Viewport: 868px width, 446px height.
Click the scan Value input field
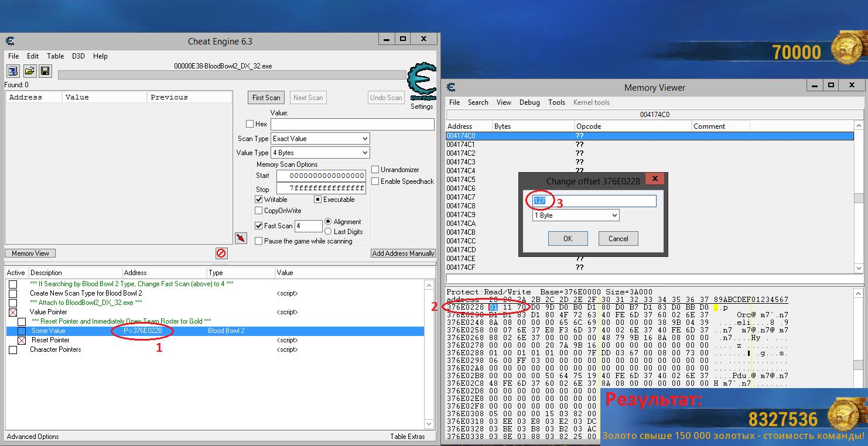pyautogui.click(x=352, y=124)
